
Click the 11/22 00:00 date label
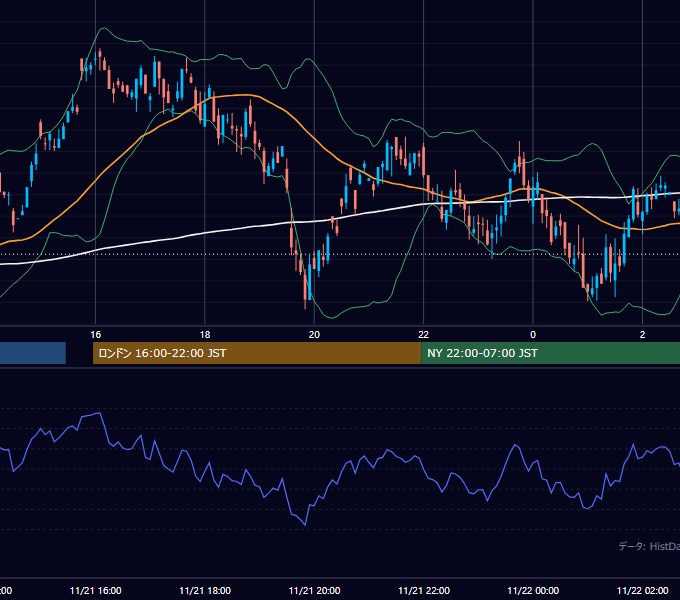533,590
